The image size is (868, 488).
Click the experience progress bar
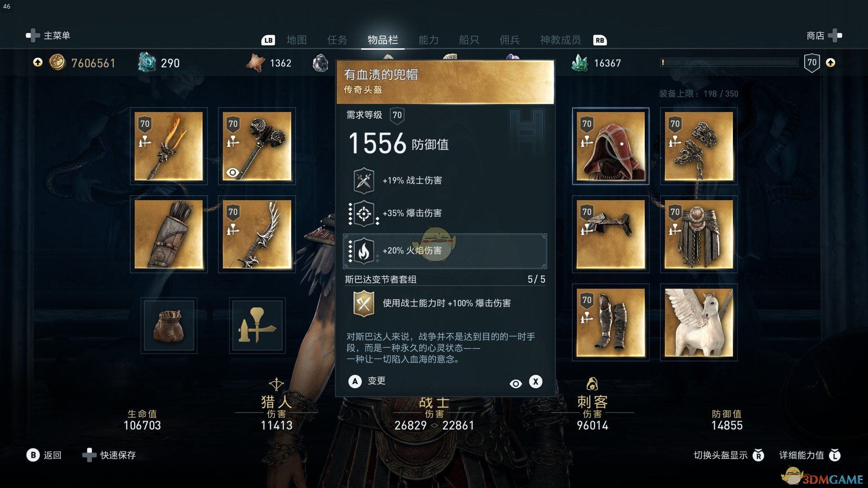(x=729, y=62)
